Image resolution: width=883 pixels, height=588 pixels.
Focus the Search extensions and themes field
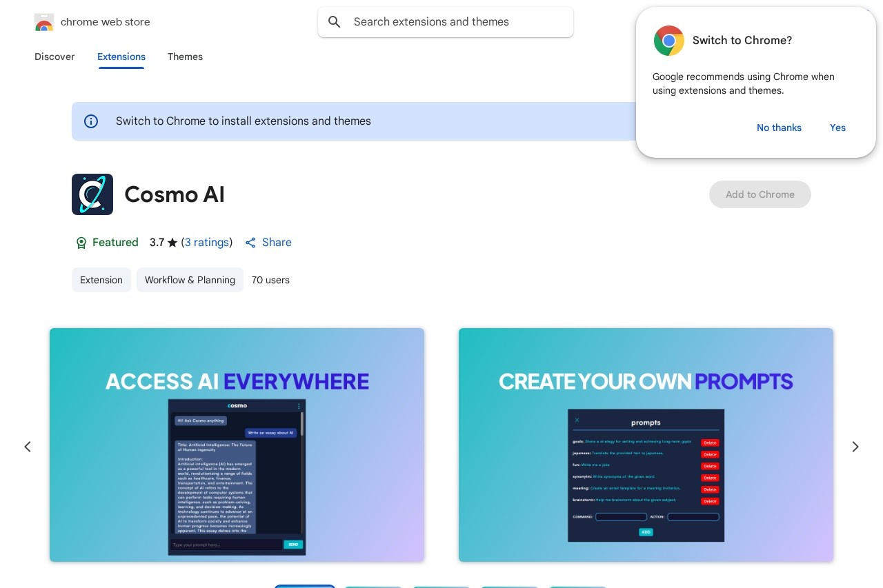pos(455,22)
